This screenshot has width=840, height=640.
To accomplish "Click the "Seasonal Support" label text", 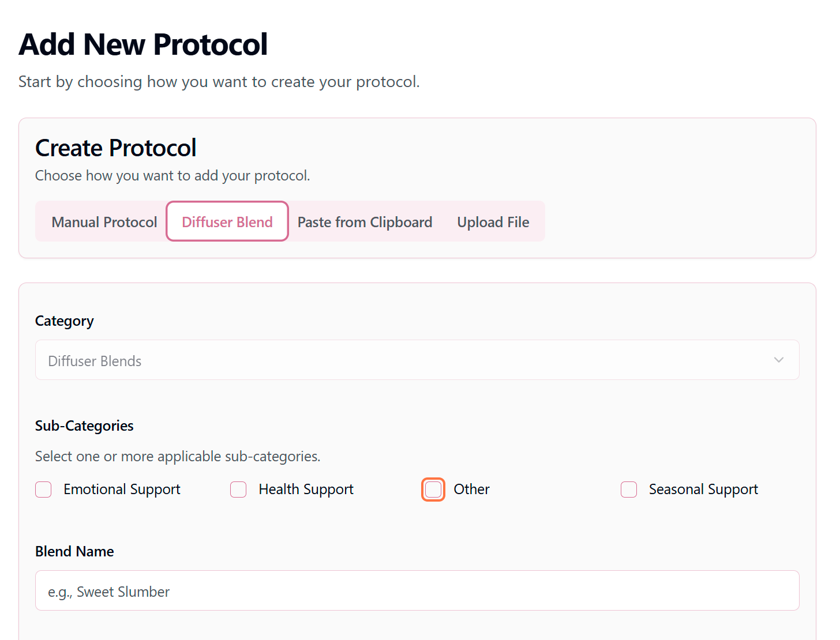I will tap(703, 490).
